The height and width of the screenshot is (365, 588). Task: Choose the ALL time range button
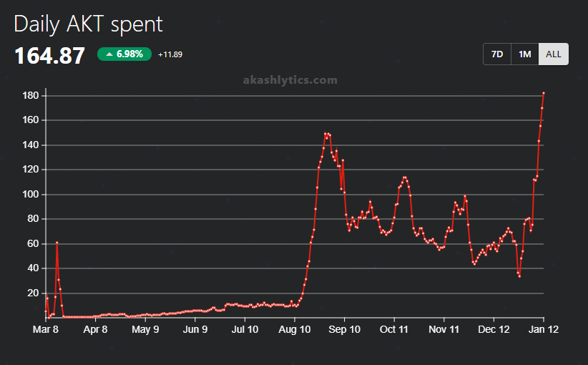point(554,54)
